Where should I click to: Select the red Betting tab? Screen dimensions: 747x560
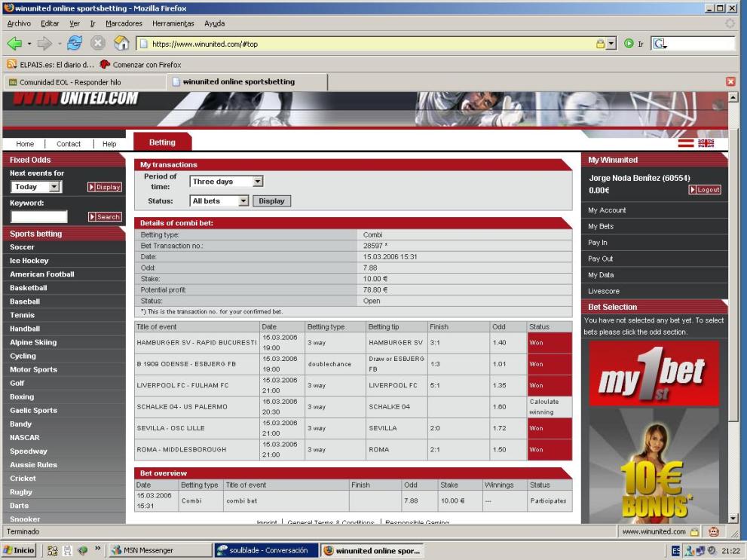[163, 142]
